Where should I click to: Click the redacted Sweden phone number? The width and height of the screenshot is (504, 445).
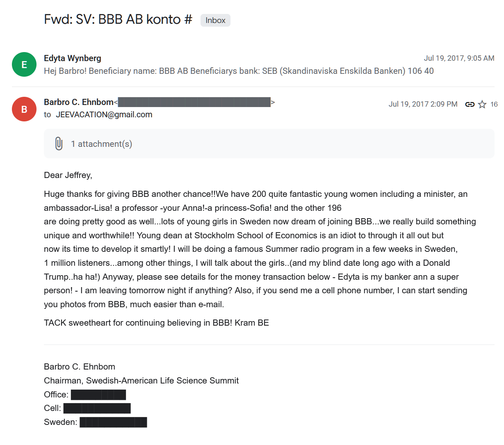point(113,422)
